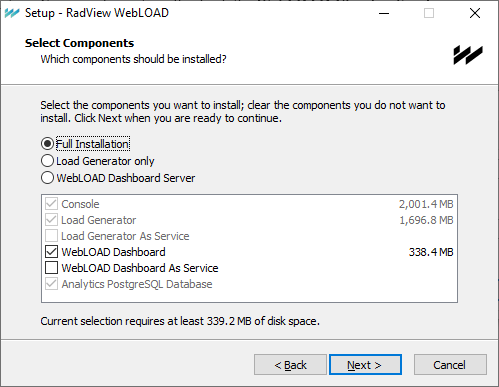Image resolution: width=499 pixels, height=387 pixels.
Task: Click the disabled Load Generator checkbox
Action: point(51,220)
